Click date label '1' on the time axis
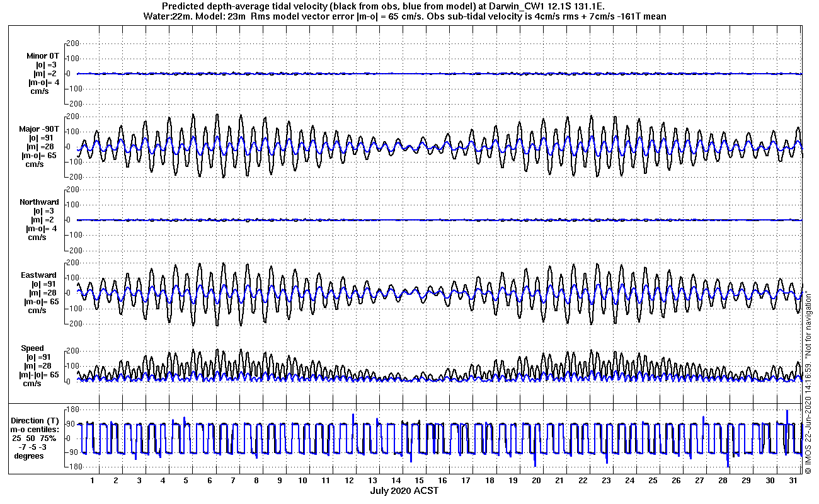This screenshot has height=504, width=819. (93, 480)
